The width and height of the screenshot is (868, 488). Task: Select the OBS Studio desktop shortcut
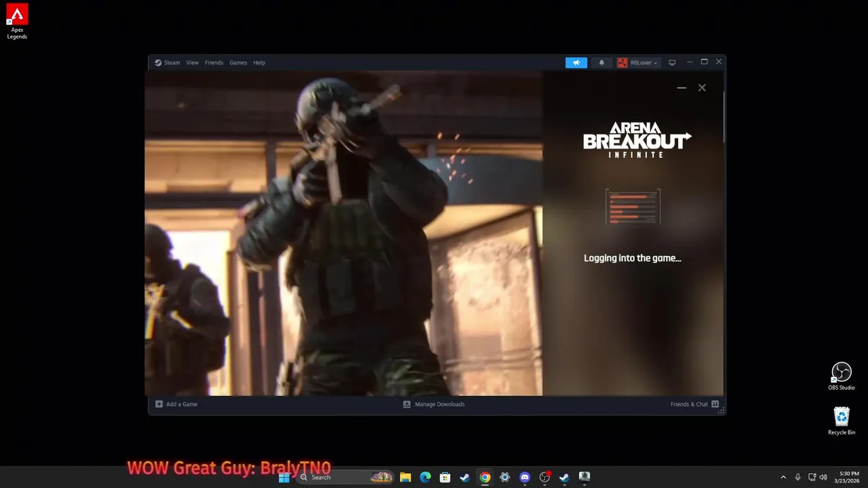tap(842, 377)
